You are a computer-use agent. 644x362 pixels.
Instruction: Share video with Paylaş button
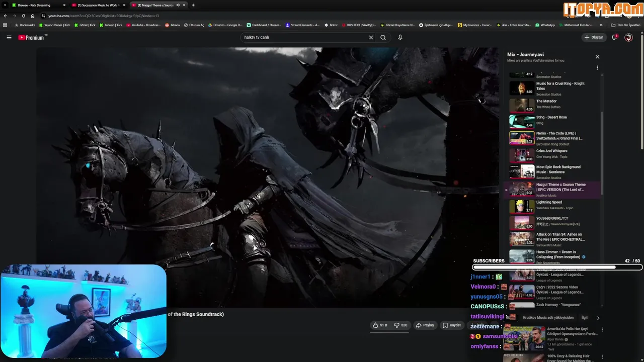click(x=425, y=325)
